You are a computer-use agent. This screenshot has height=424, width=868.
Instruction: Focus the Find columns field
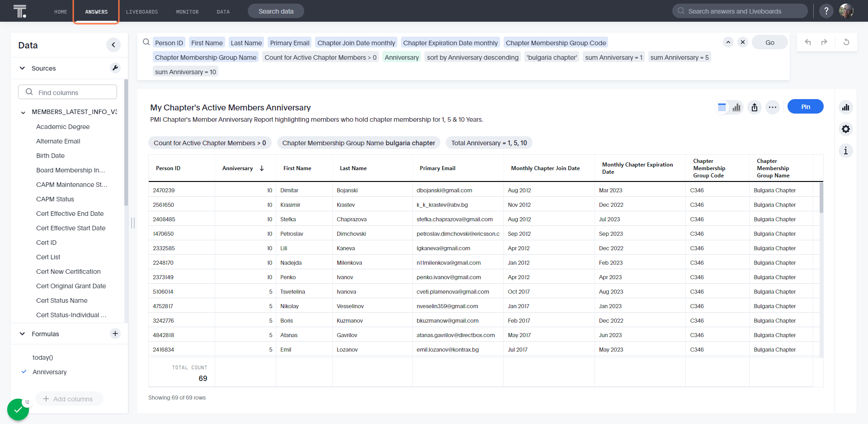pyautogui.click(x=68, y=92)
